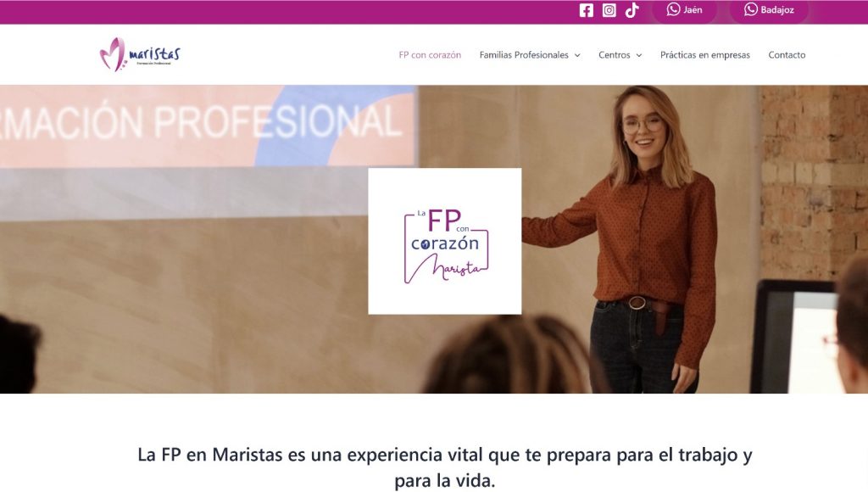This screenshot has height=492, width=868.
Task: Go to FP con corazón page
Action: coord(430,55)
